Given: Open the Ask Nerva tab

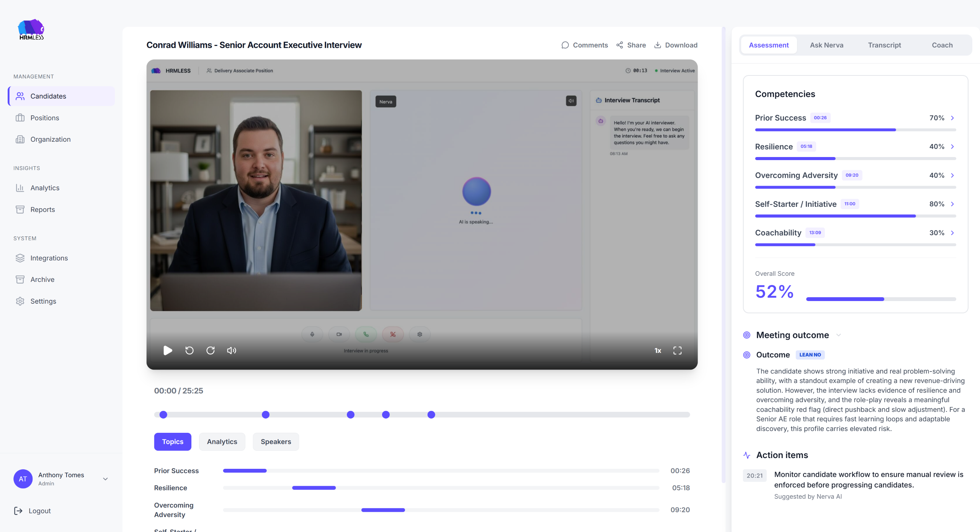Looking at the screenshot, I should click(826, 45).
